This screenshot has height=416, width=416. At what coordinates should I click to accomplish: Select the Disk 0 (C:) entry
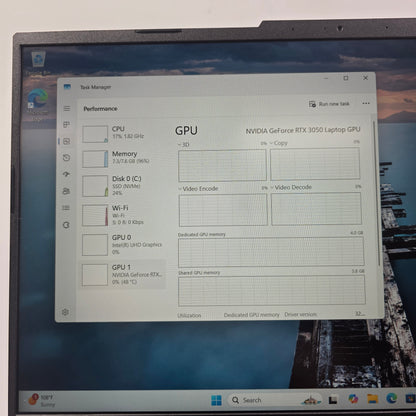coord(122,186)
